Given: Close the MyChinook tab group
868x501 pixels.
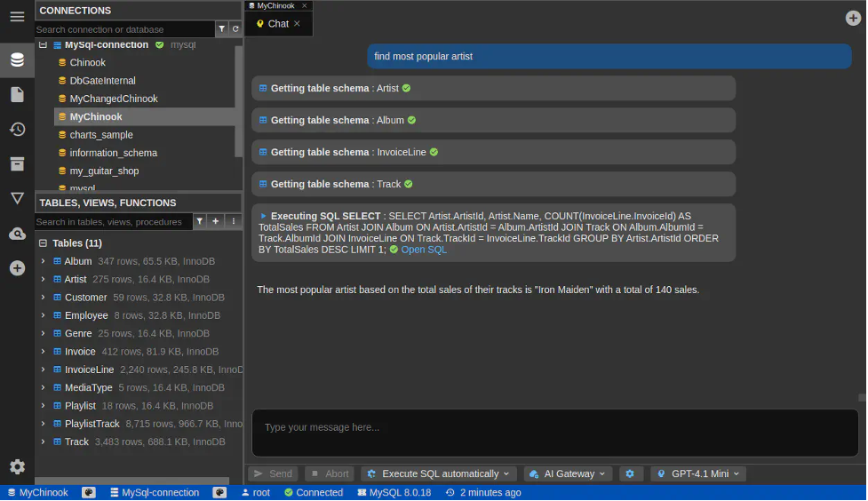Looking at the screenshot, I should (304, 5).
